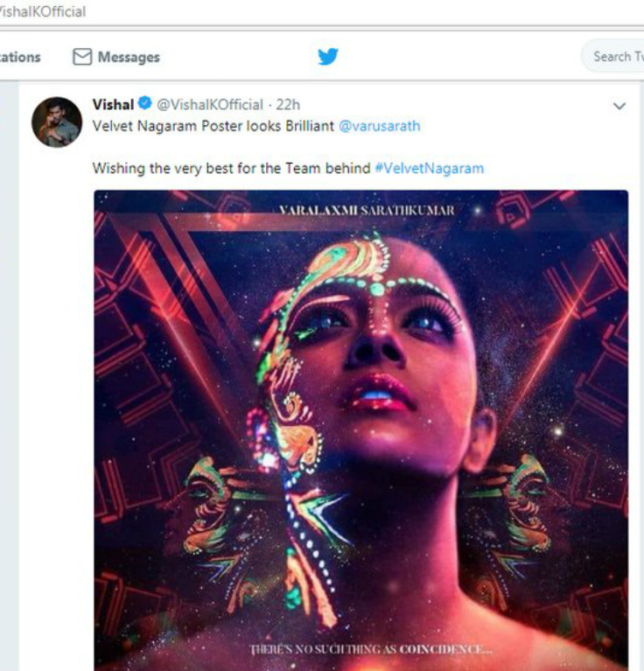Follow the #VelvetNagaram hashtag link
The image size is (644, 671).
pos(429,168)
